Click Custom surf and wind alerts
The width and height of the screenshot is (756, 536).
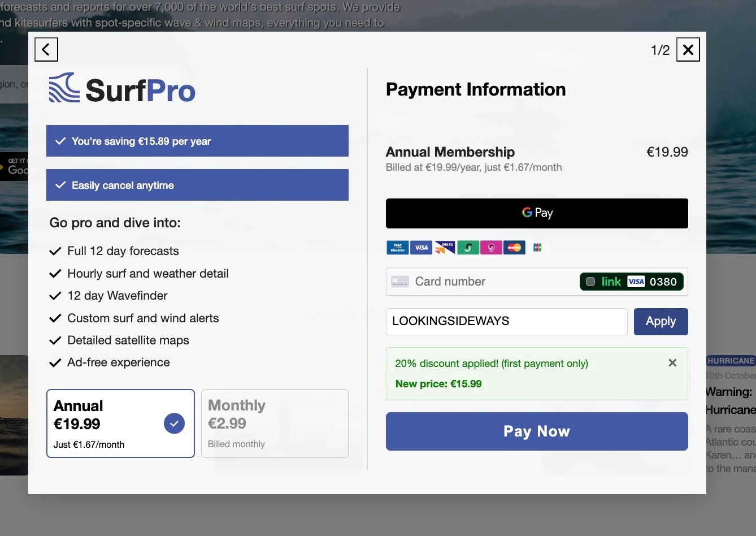coord(143,318)
